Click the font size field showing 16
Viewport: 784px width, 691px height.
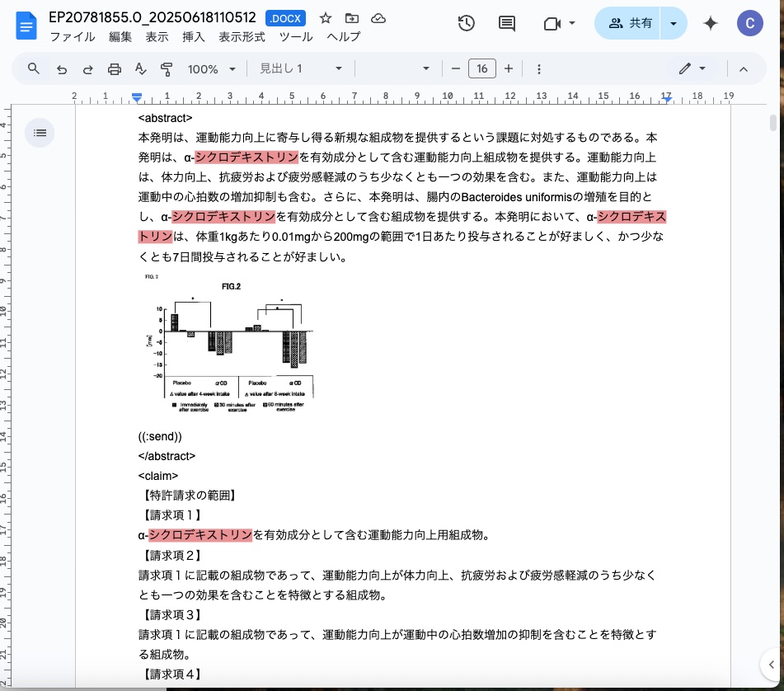pos(482,68)
